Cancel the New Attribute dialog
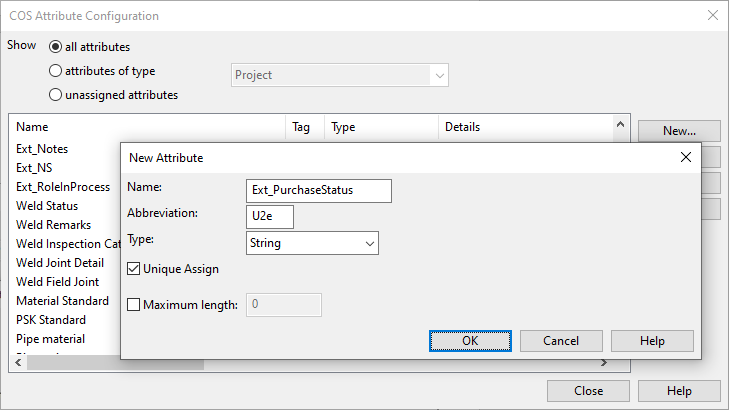Screen dimensions: 729x410 pos(561,341)
